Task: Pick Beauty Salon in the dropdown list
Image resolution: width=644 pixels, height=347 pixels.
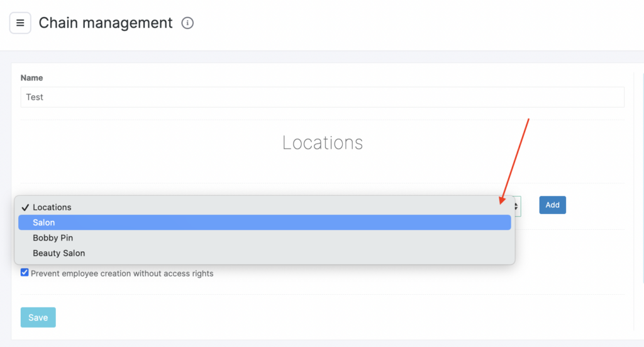Action: [58, 253]
